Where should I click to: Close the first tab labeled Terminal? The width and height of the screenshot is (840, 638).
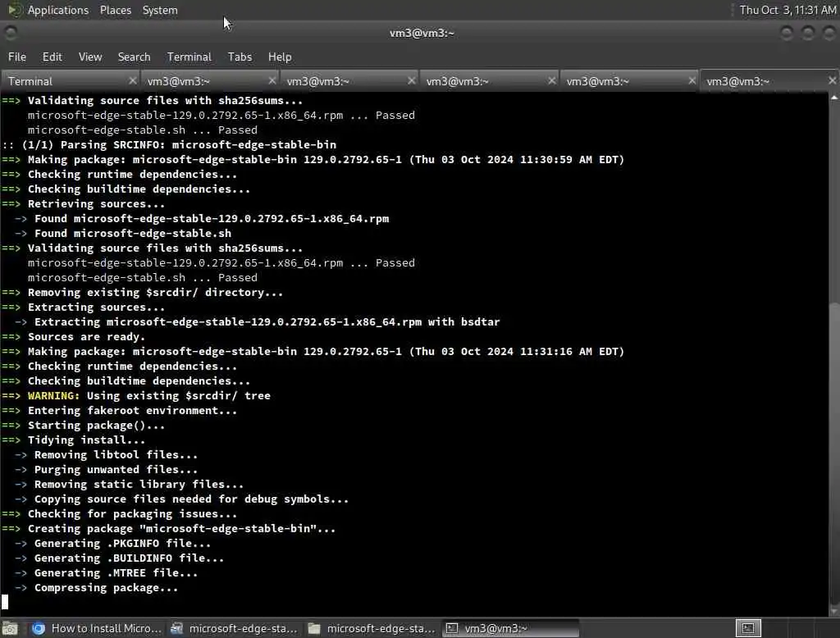point(133,80)
